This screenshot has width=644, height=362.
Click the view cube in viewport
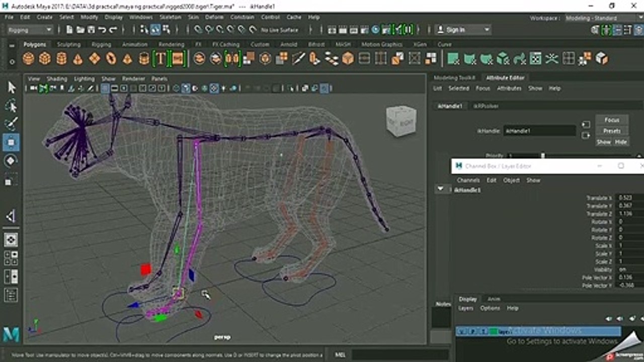point(401,121)
